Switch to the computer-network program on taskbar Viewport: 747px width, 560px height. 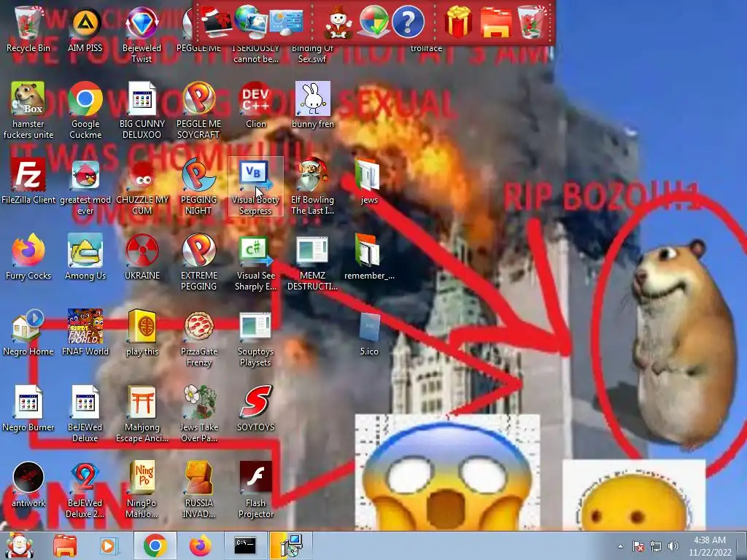click(x=290, y=545)
